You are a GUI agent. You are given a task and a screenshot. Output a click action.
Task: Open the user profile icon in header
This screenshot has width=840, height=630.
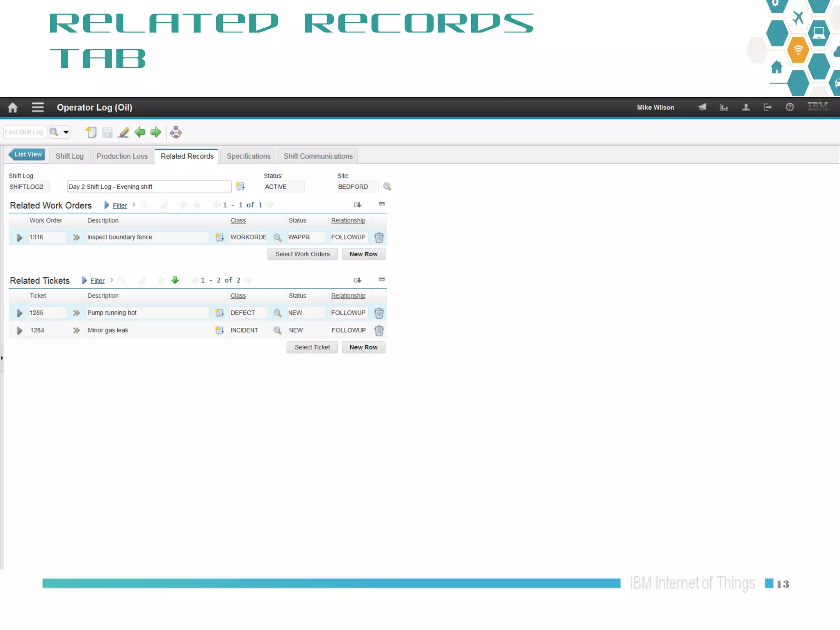coord(746,107)
